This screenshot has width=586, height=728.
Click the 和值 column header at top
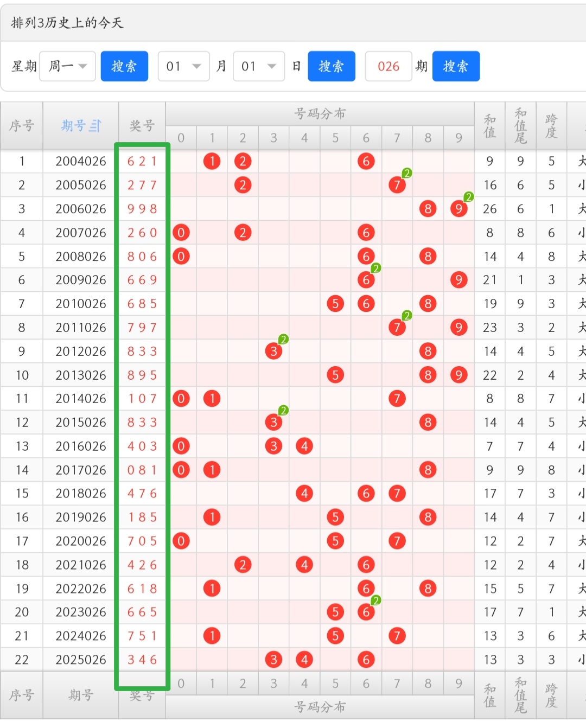coord(490,125)
